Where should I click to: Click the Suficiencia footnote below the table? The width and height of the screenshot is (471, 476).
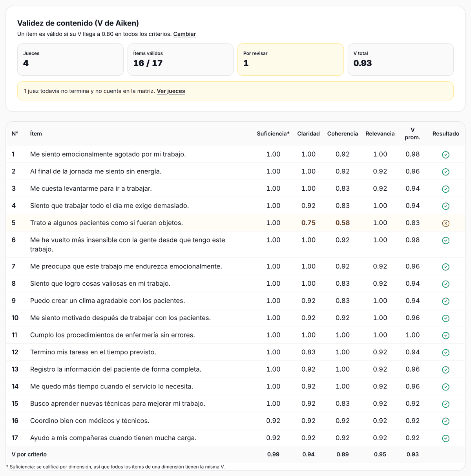coord(115,467)
